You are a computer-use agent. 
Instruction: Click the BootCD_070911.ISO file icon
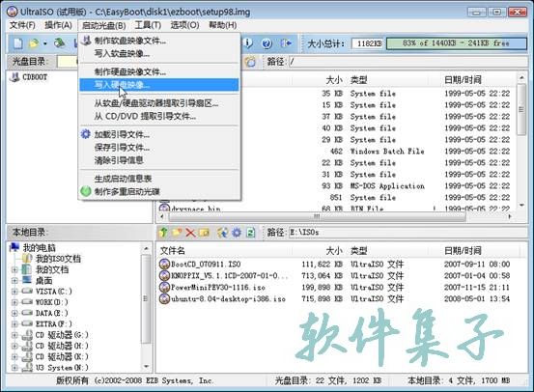click(x=164, y=264)
